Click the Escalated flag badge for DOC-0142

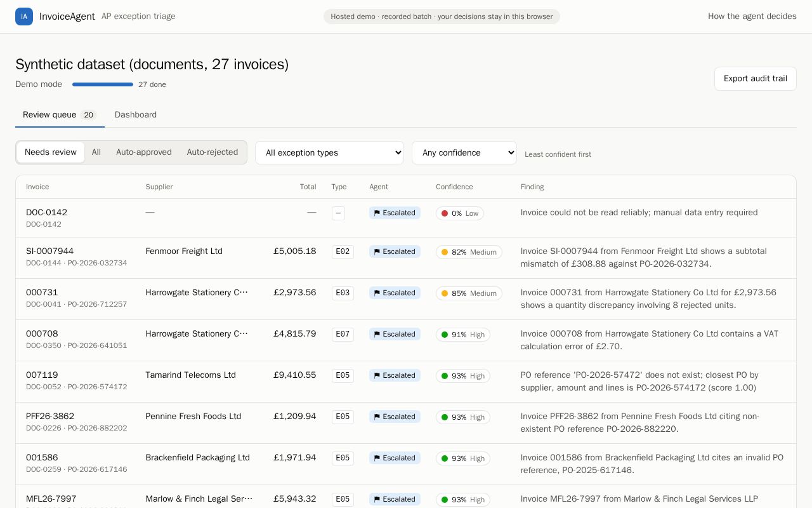point(395,213)
